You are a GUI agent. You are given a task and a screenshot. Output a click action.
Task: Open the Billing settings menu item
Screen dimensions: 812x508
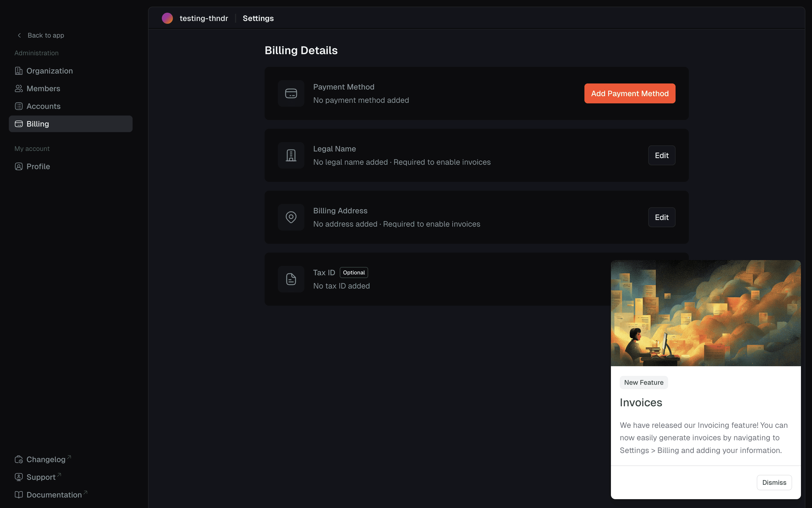coord(70,124)
